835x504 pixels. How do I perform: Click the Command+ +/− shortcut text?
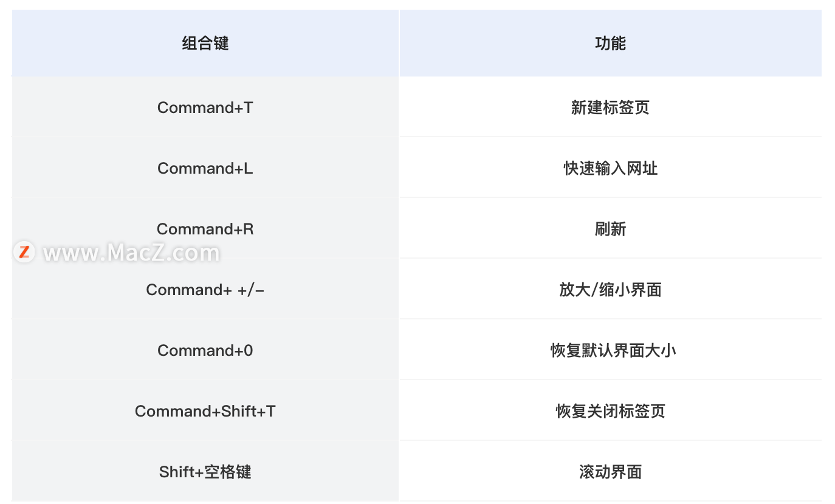[x=205, y=290]
